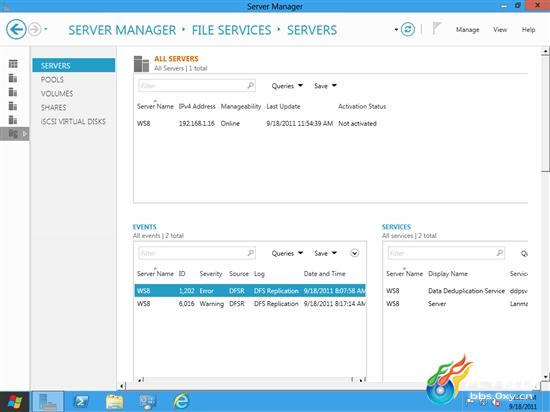Open the navigation history dropdown arrow
550x412 pixels.
click(46, 29)
